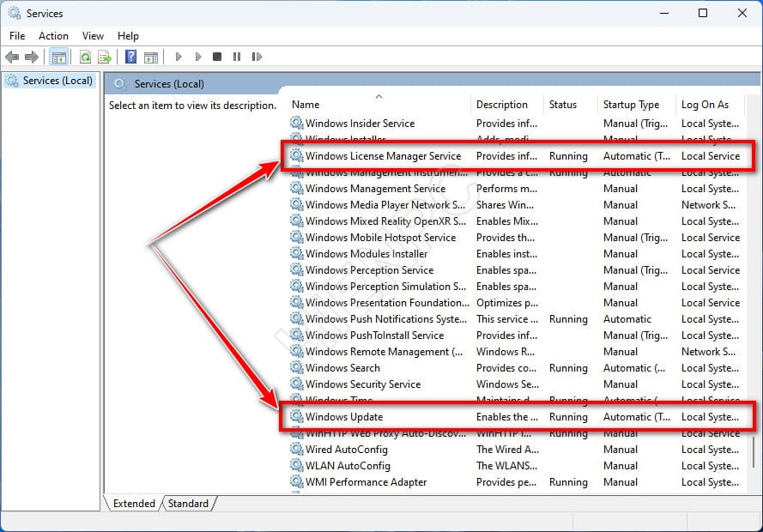763x532 pixels.
Task: Click the Services app title icon
Action: coord(15,13)
